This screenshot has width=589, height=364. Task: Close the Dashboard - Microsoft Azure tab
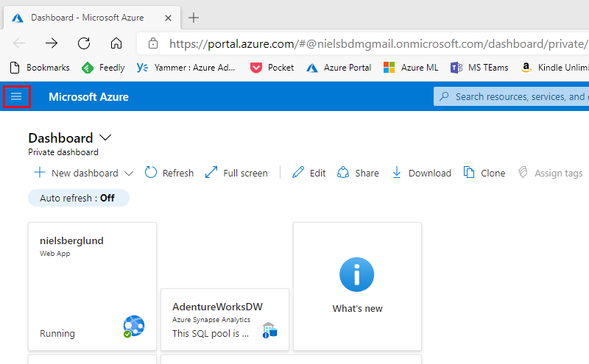(169, 18)
